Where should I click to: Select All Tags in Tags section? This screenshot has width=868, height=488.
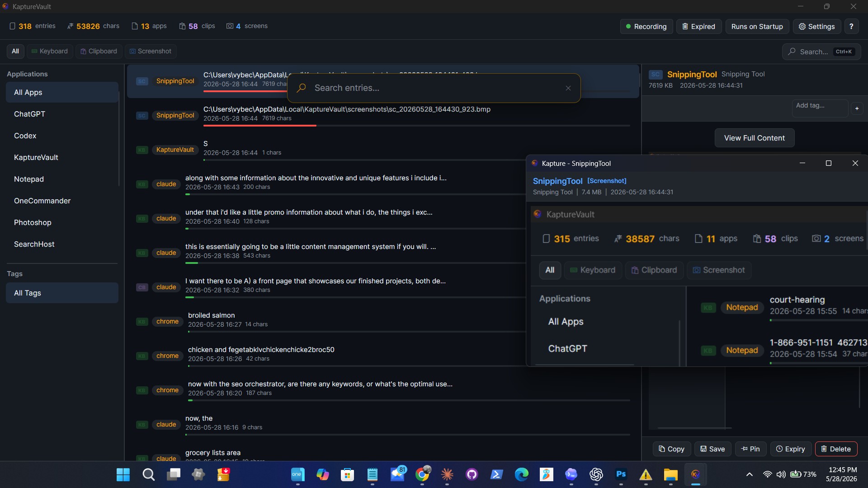[62, 293]
